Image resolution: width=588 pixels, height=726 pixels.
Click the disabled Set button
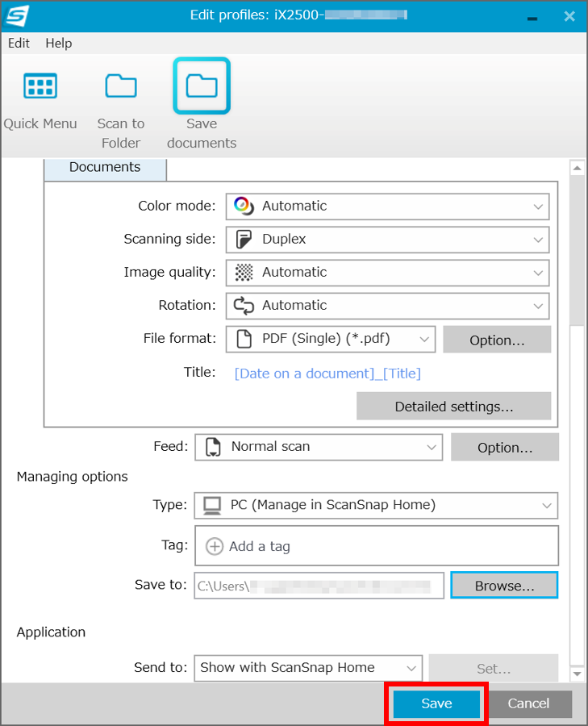pos(494,668)
